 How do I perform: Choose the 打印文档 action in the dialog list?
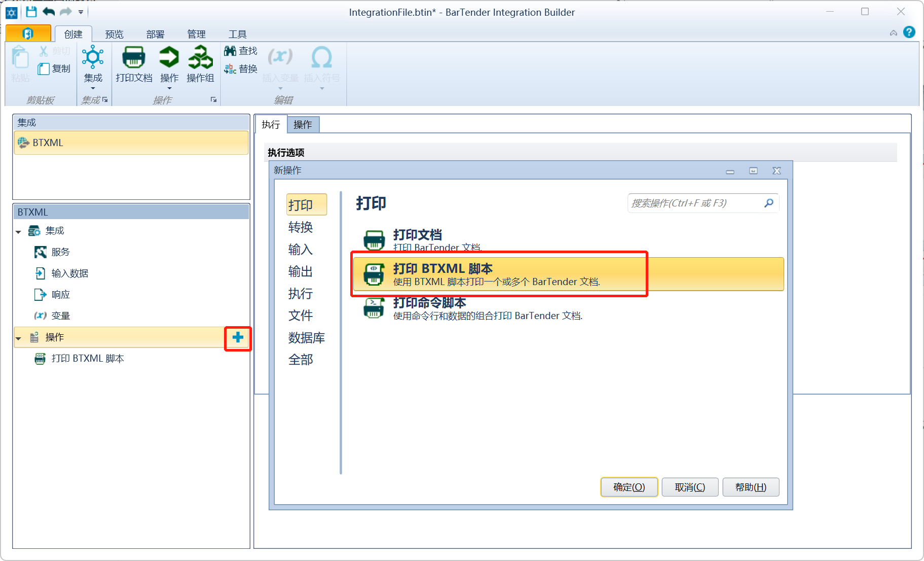[568, 240]
